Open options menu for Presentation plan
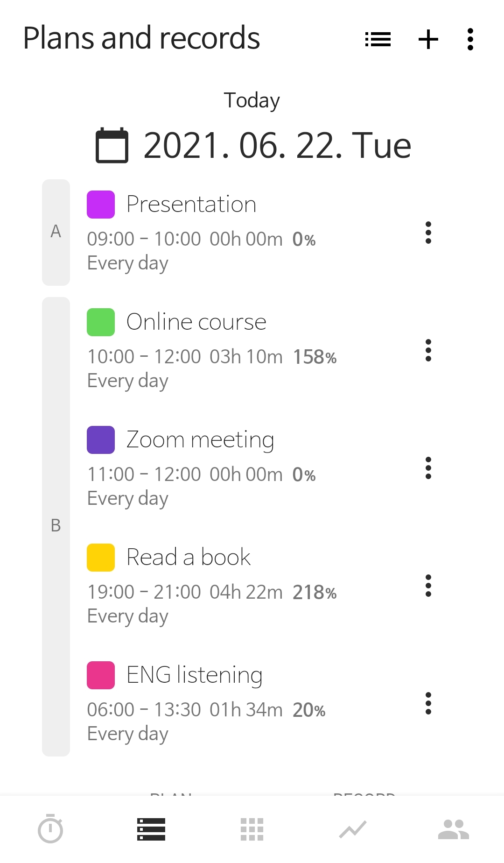This screenshot has height=863, width=504. click(428, 233)
